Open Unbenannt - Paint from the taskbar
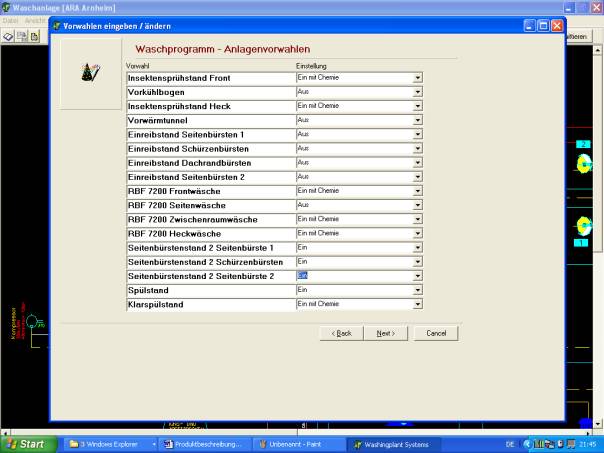 tap(293, 444)
